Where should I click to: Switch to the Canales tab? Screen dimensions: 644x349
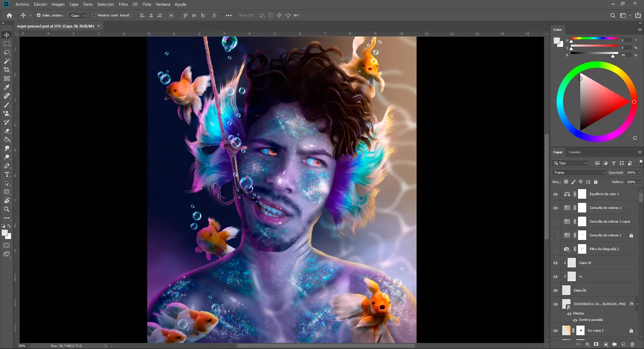(575, 152)
